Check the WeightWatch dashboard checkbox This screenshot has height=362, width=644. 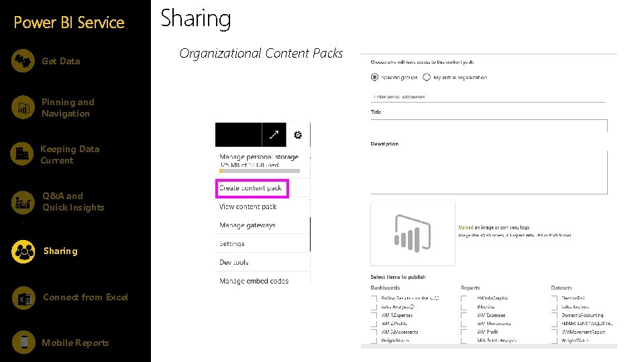(x=374, y=341)
